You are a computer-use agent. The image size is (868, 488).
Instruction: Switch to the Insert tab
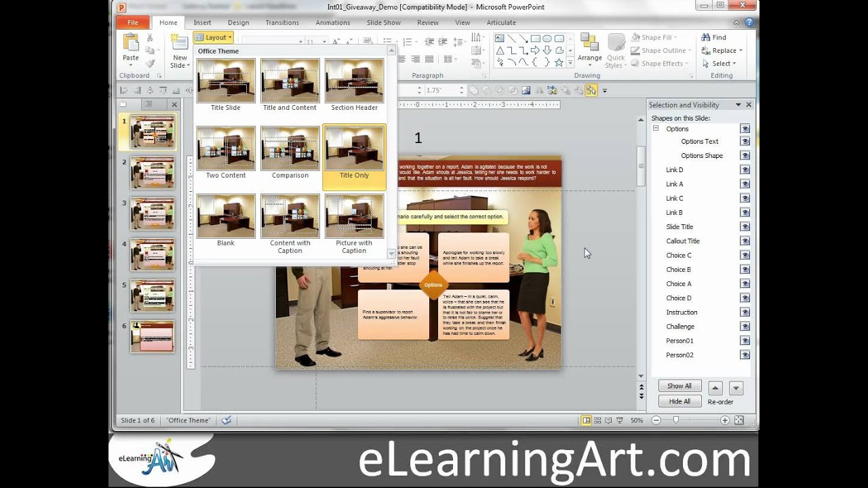pos(202,22)
